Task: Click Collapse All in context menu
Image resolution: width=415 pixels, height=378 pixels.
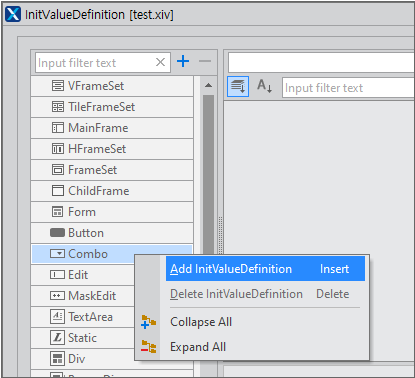Action: (x=201, y=322)
